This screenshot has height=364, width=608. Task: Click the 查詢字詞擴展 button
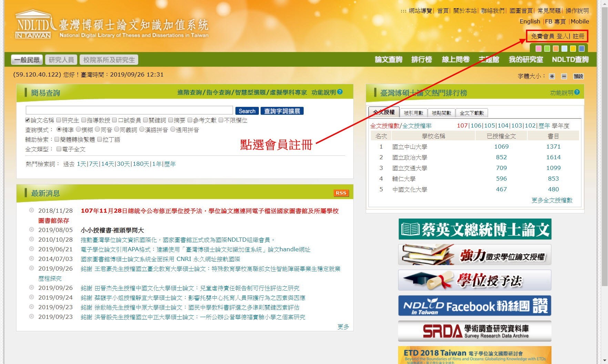[x=282, y=111]
